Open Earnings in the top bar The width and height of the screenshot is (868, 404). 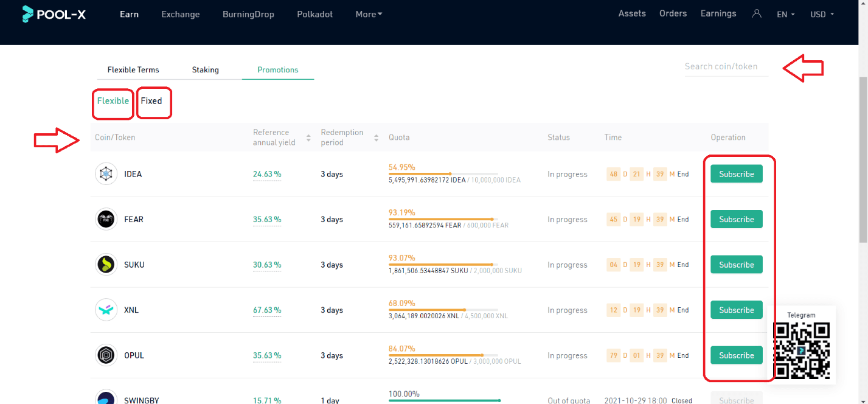(x=718, y=13)
